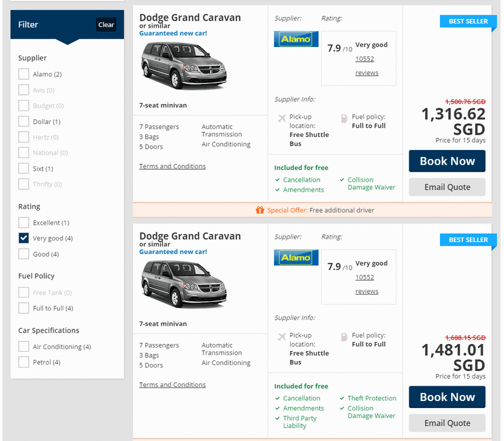Click struck-through price 1,688.15 SGD
The height and width of the screenshot is (441, 504).
pyautogui.click(x=465, y=338)
